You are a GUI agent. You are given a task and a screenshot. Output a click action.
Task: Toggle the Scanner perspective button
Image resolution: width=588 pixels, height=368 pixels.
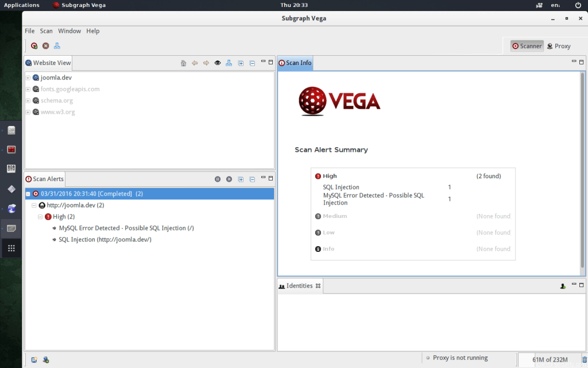tap(526, 45)
